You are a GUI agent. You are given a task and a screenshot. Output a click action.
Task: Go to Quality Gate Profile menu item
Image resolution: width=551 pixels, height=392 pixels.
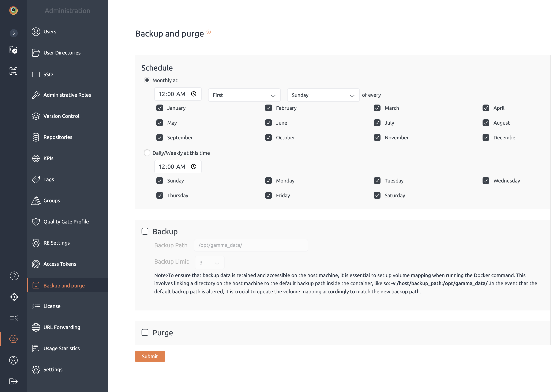tap(66, 222)
